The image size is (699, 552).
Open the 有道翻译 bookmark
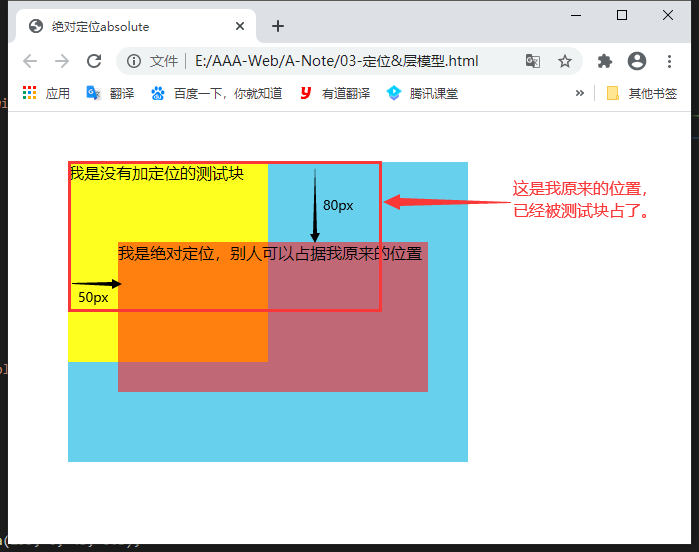pos(335,93)
